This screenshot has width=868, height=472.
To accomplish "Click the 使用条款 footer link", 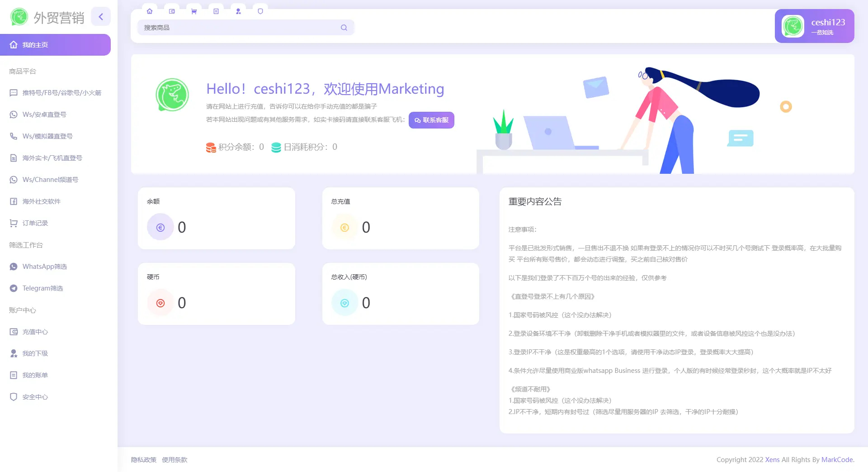I will [175, 459].
